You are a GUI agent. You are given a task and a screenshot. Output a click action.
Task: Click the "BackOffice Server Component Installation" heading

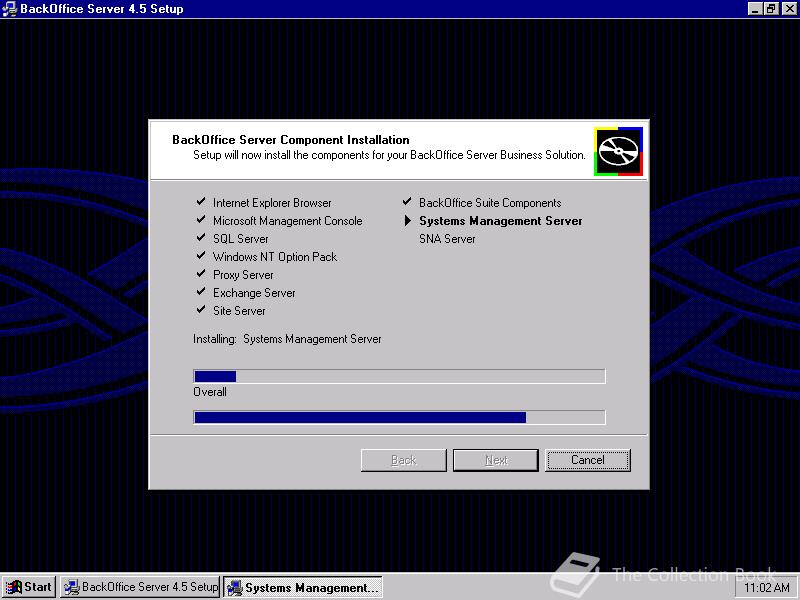point(291,140)
